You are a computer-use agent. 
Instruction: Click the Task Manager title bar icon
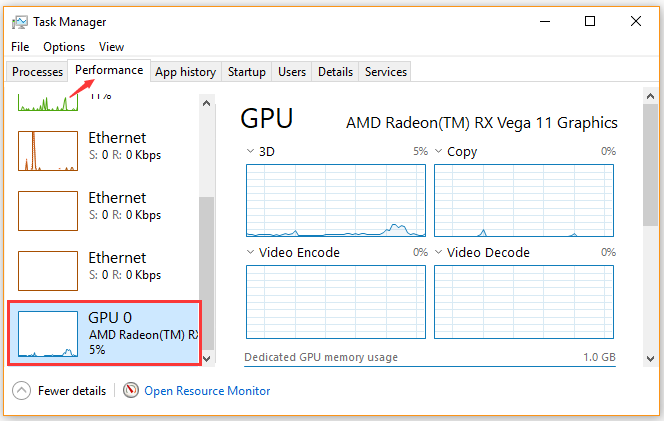[19, 22]
